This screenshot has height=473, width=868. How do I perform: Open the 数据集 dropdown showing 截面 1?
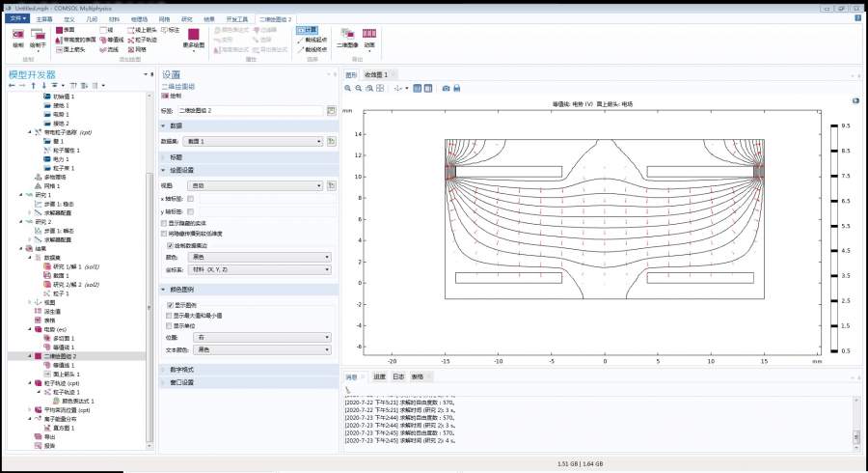pyautogui.click(x=254, y=141)
